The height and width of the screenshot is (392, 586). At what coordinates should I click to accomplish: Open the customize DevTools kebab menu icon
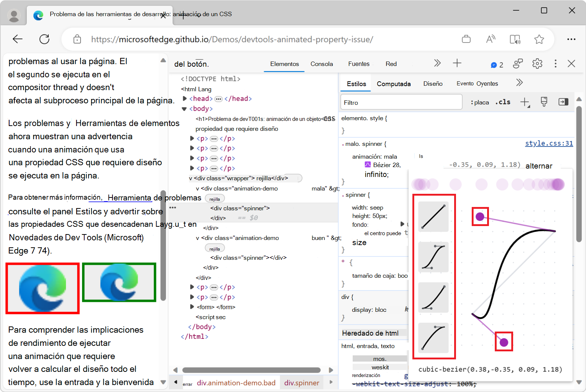click(556, 63)
